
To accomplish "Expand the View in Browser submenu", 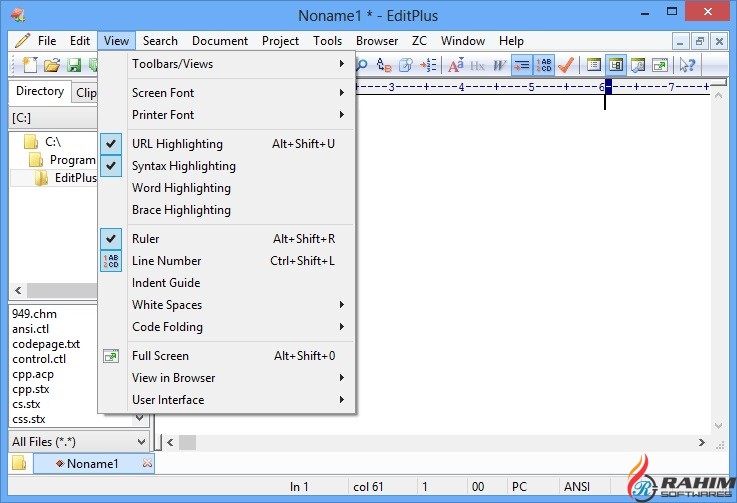I will tap(227, 378).
